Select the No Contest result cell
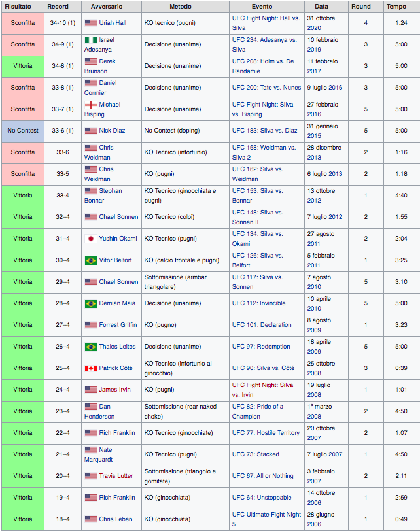This screenshot has width=420, height=531. pyautogui.click(x=23, y=131)
